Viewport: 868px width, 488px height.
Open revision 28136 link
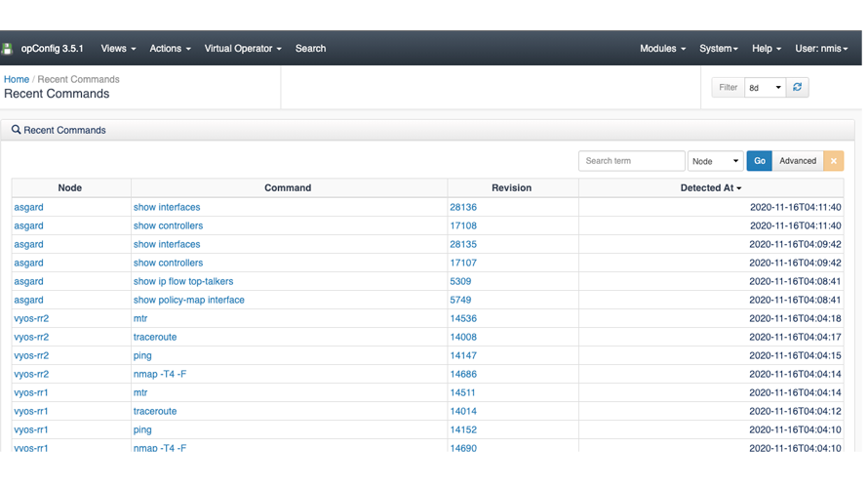point(463,207)
